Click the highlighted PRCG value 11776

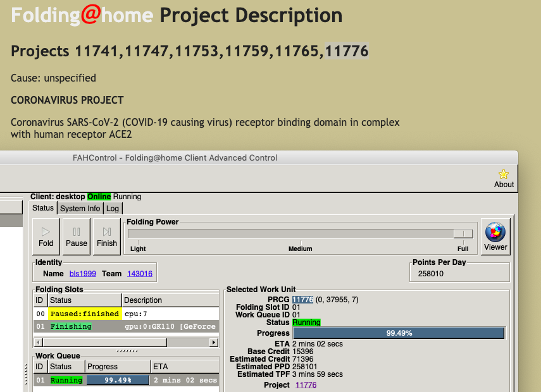coord(302,300)
